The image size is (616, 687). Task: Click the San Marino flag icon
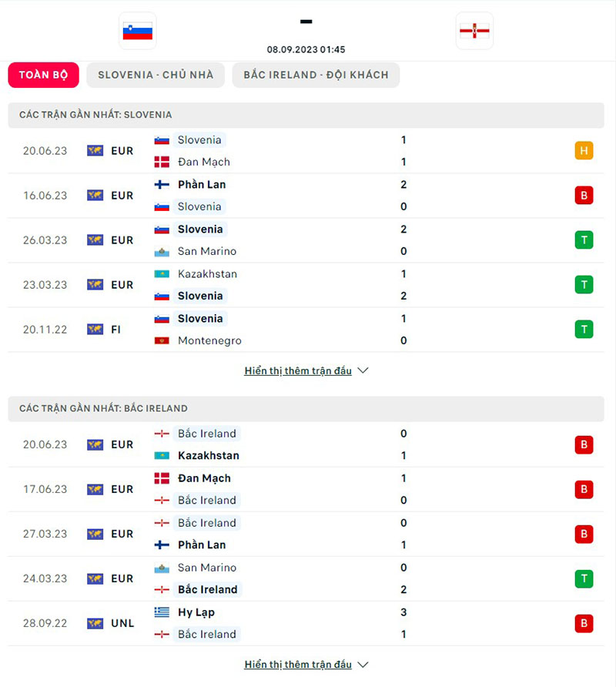point(164,251)
